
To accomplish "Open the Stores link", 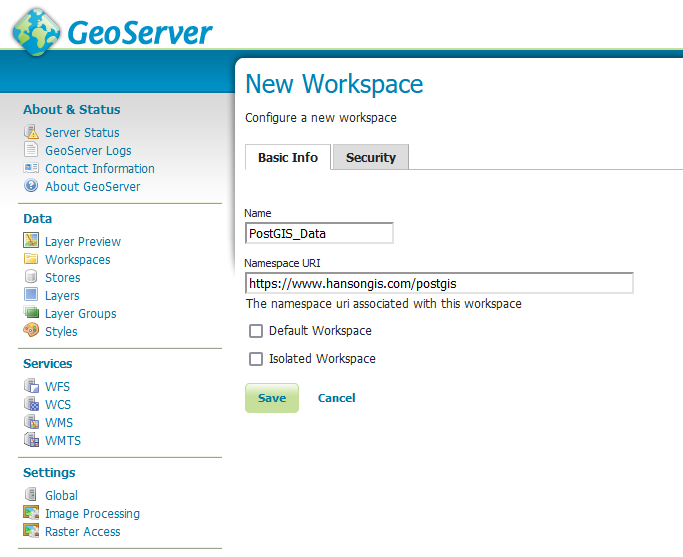I will click(x=63, y=277).
